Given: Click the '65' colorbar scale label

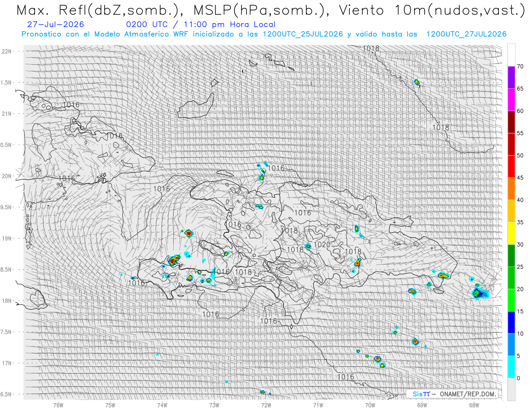Looking at the screenshot, I should [520, 89].
